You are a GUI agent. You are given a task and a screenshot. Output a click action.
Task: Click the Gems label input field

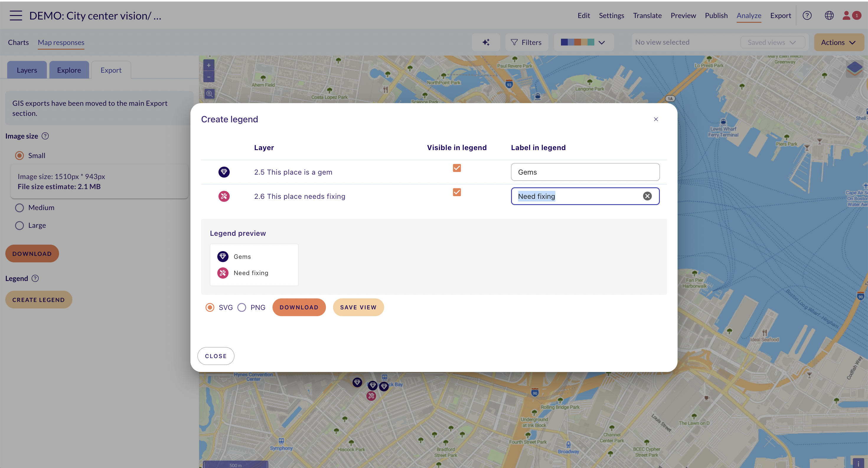coord(585,172)
